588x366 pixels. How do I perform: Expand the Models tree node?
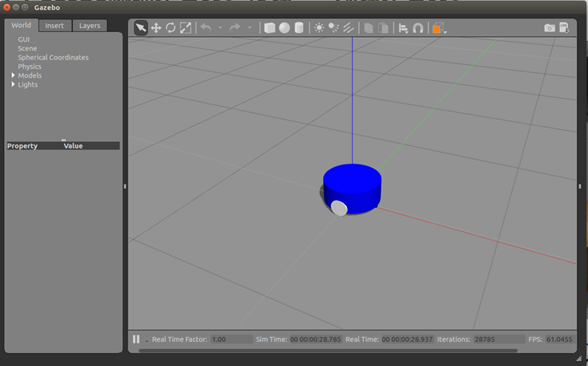tap(13, 75)
